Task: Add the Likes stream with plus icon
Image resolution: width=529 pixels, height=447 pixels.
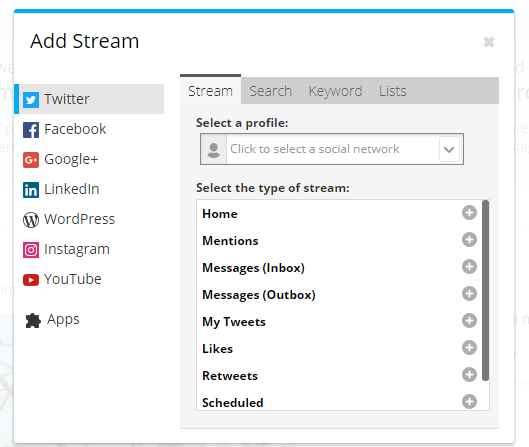Action: (x=469, y=347)
